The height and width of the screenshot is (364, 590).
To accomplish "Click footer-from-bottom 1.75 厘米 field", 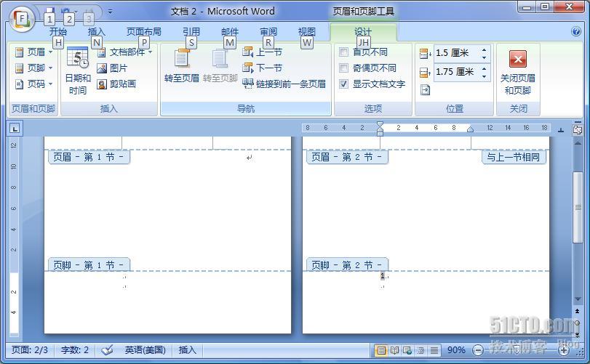I will (456, 72).
